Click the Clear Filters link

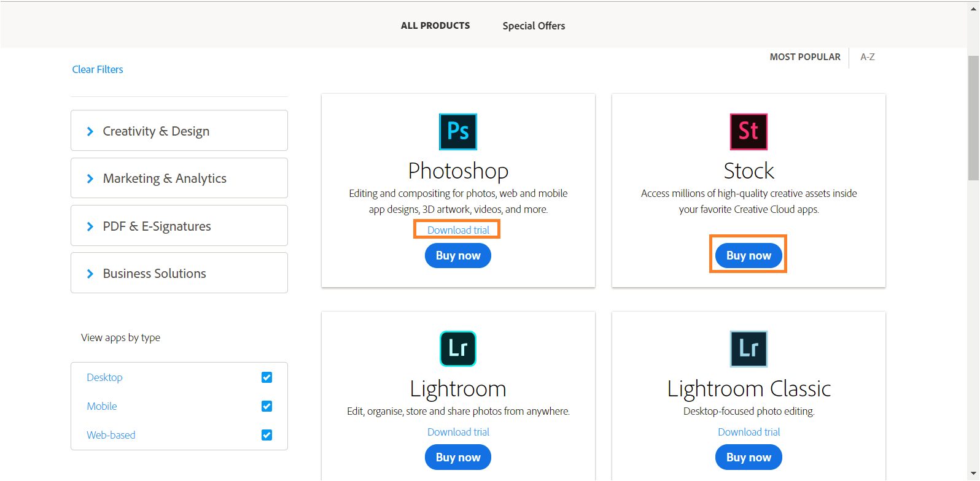pyautogui.click(x=98, y=69)
